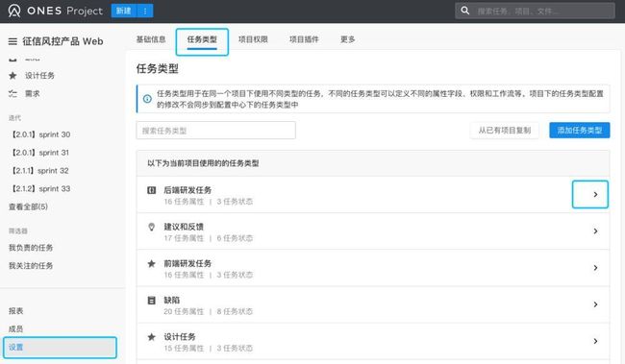
Task: Expand 建议和反馈 with its chevron arrow
Action: (x=595, y=231)
